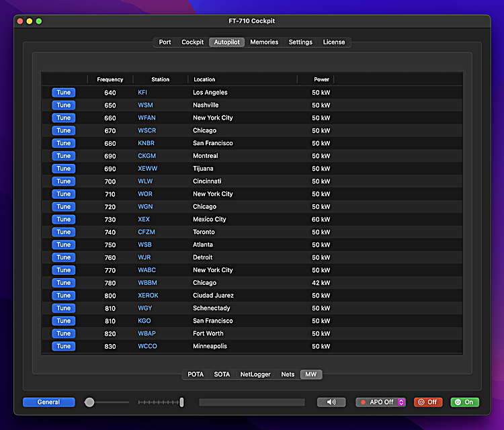Tune to WBBM 780
This screenshot has width=504, height=430.
(x=64, y=283)
